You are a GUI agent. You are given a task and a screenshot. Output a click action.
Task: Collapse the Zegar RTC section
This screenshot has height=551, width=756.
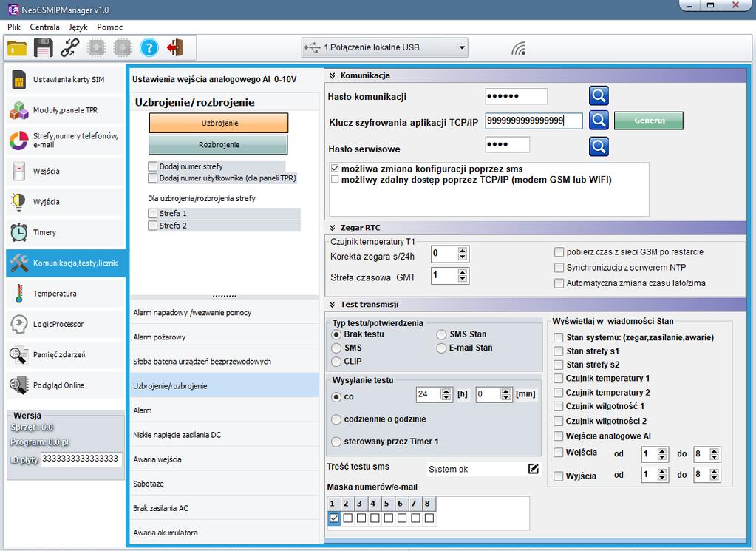pyautogui.click(x=333, y=228)
